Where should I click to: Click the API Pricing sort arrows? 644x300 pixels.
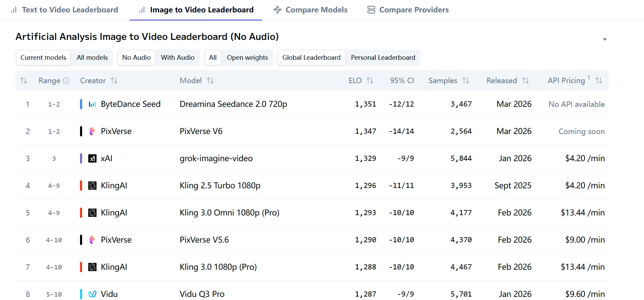599,80
